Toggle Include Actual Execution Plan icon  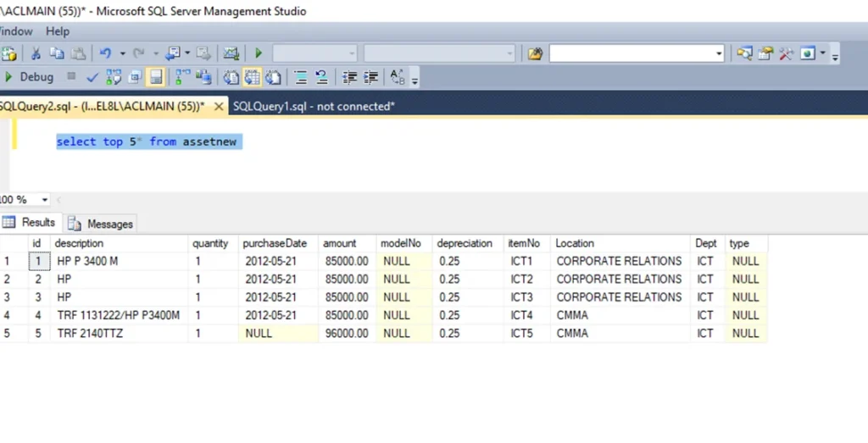coord(182,77)
